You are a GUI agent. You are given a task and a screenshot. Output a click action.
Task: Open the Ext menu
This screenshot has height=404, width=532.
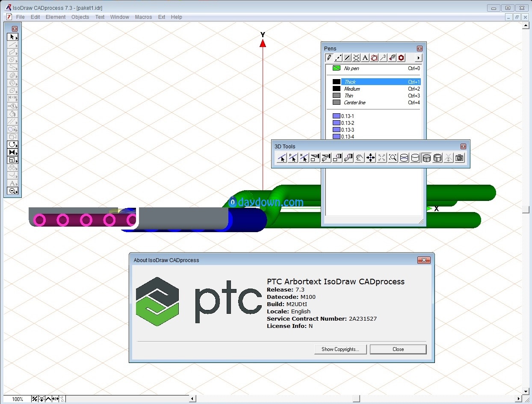click(x=161, y=17)
